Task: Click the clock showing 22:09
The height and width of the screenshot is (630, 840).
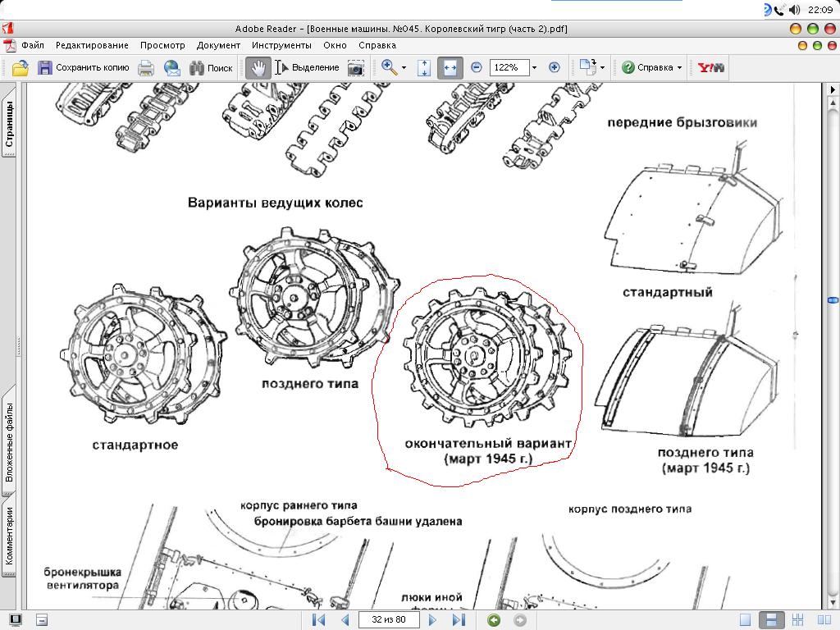Action: coord(820,10)
